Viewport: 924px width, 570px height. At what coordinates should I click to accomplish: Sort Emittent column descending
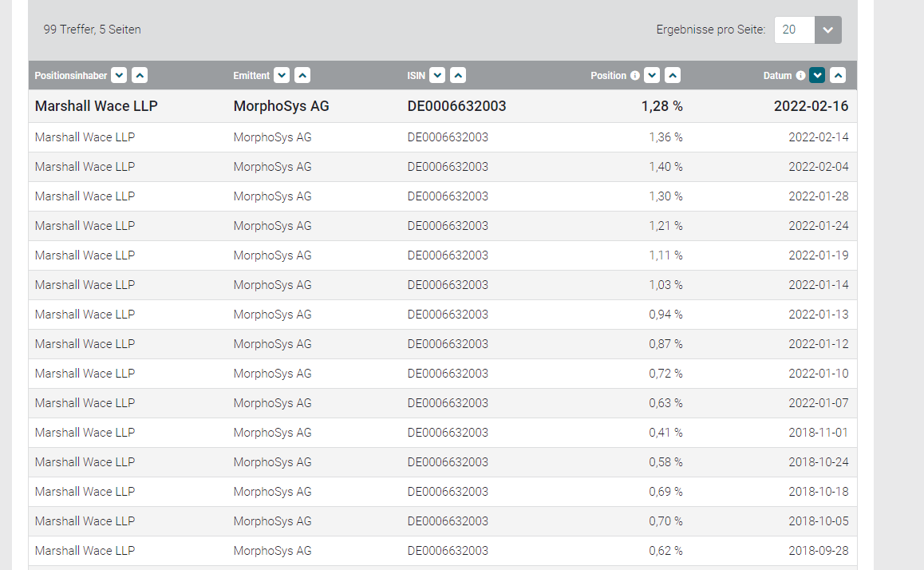pyautogui.click(x=282, y=76)
